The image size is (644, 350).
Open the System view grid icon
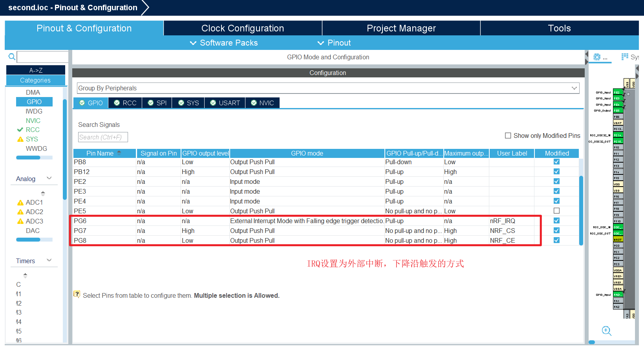[625, 57]
